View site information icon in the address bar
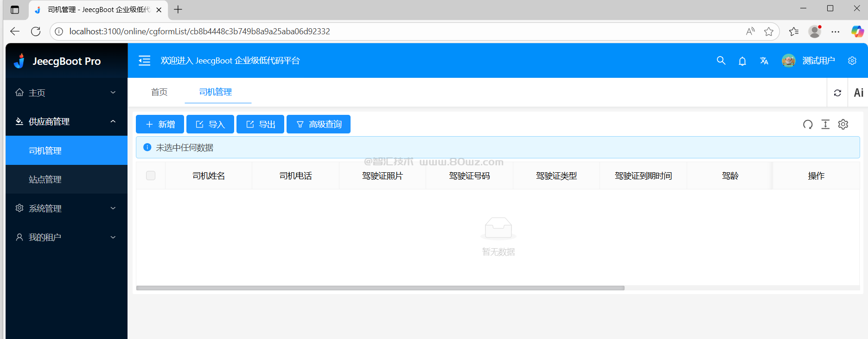The image size is (868, 339). [59, 31]
